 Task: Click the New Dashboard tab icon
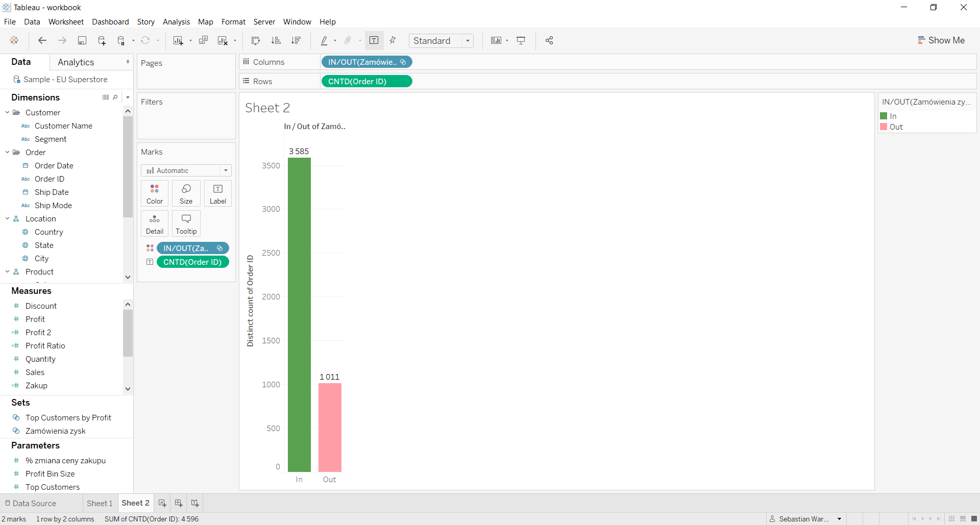[x=179, y=503]
